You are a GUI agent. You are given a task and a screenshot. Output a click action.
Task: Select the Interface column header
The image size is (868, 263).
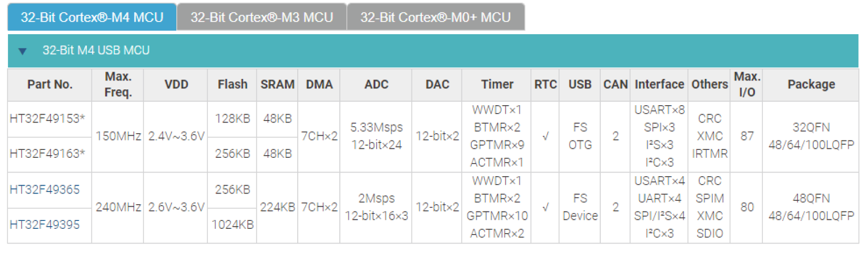659,84
